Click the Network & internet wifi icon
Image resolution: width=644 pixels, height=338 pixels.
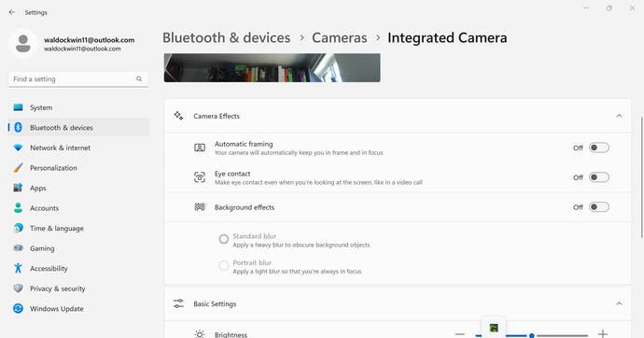18,148
